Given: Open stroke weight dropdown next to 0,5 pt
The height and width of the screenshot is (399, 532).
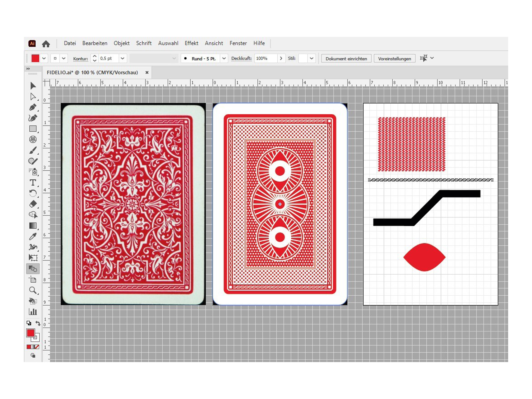Looking at the screenshot, I should pyautogui.click(x=122, y=58).
